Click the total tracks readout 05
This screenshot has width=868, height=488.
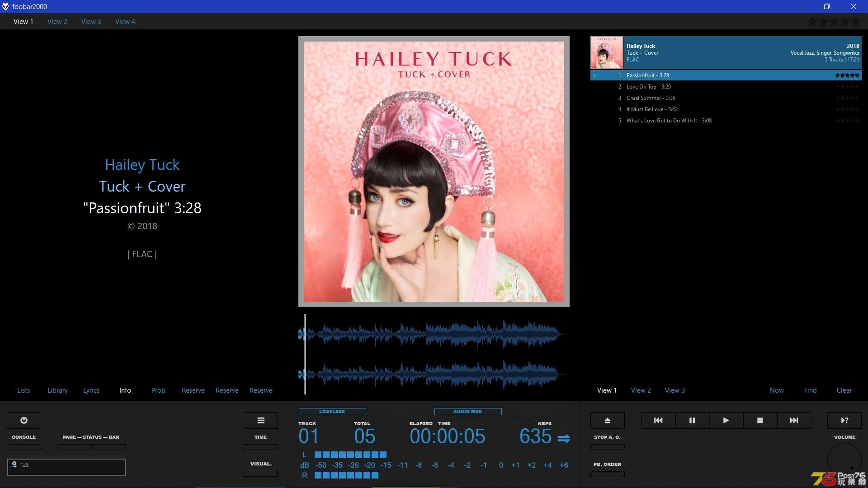coord(364,436)
